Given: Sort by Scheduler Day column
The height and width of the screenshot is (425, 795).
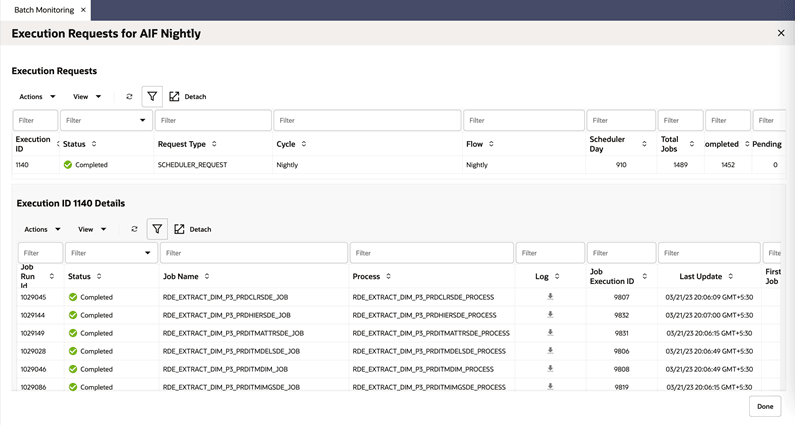Looking at the screenshot, I should click(644, 144).
